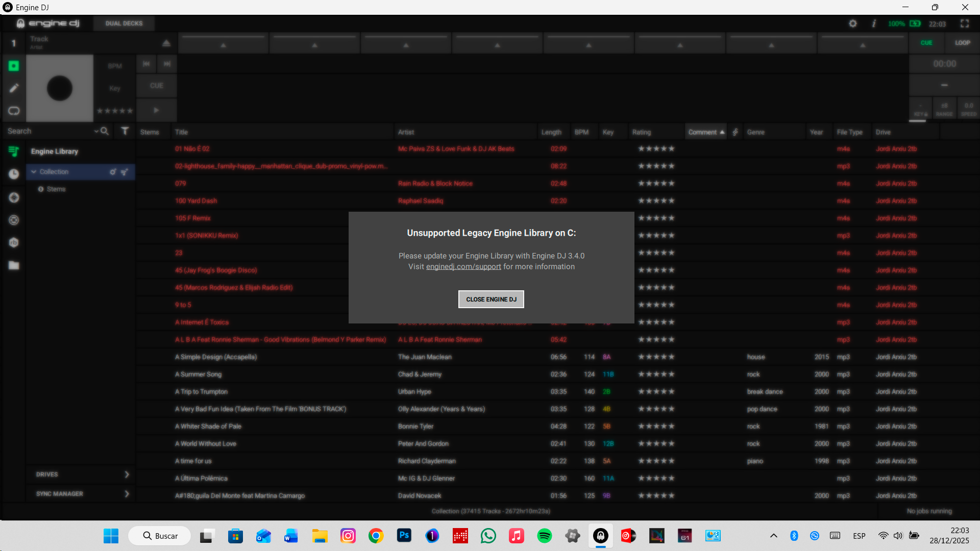Open the folder browser icon
Image resolution: width=980 pixels, height=551 pixels.
pyautogui.click(x=14, y=265)
